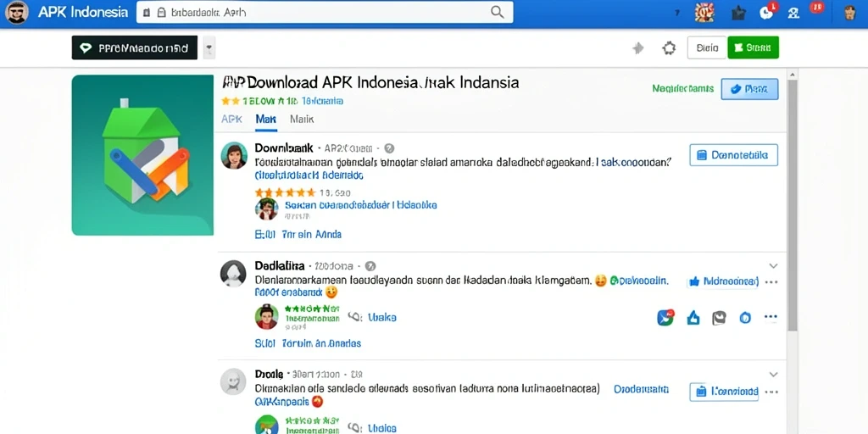868x434 pixels.
Task: Click the black PPf6Nmaodo button
Action: 135,47
